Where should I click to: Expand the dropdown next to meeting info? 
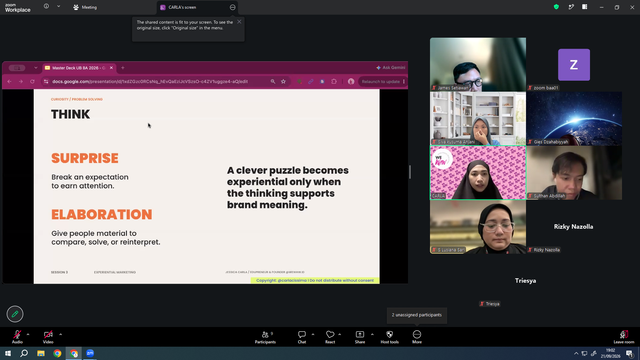point(58,7)
